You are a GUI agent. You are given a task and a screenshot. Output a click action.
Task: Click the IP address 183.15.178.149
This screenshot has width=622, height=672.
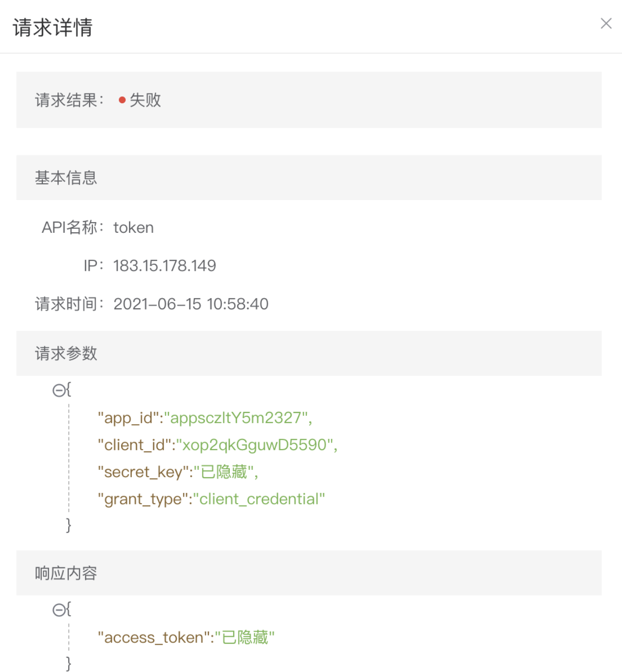(x=165, y=265)
